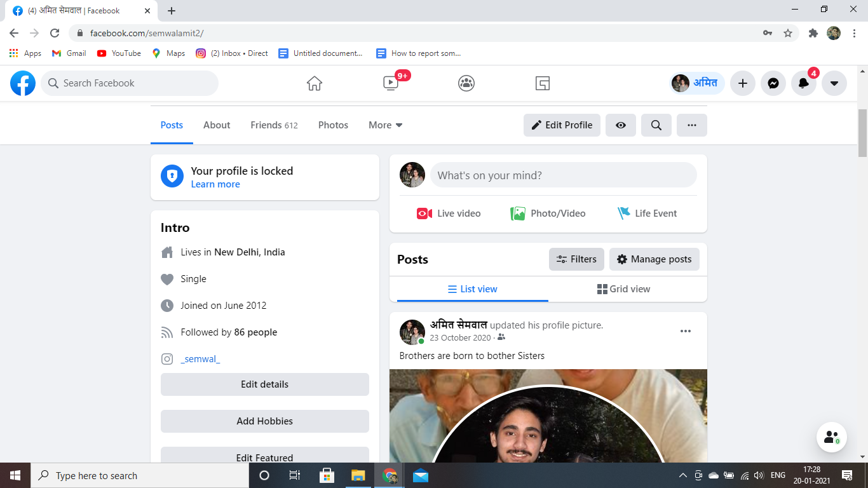Expand the Account dropdown arrow
This screenshot has width=868, height=488.
click(x=834, y=83)
